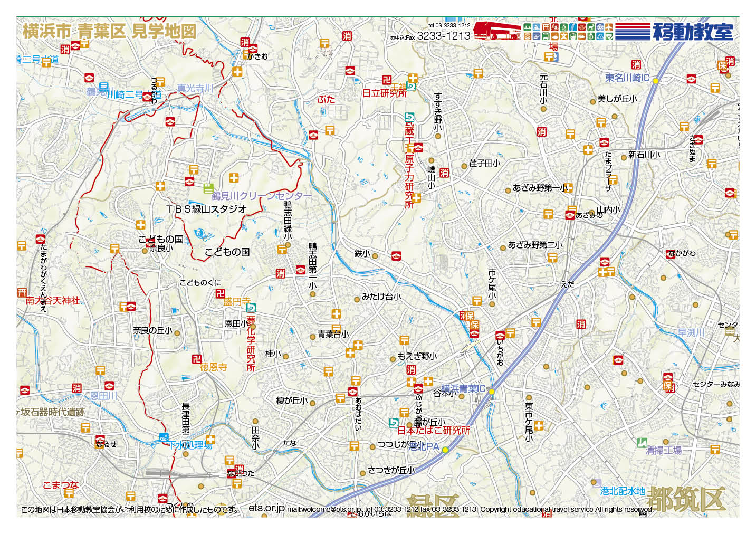Select the こどもの国 station icon

[x=150, y=243]
